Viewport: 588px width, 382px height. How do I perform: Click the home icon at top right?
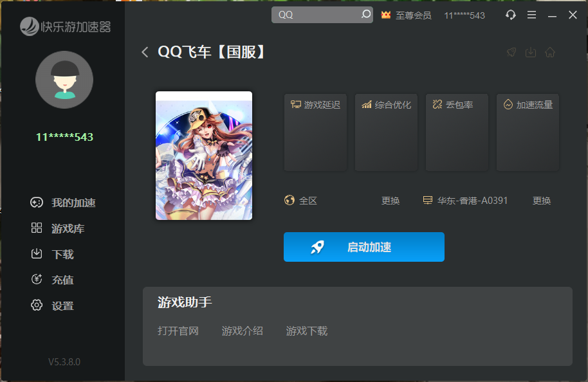(550, 52)
